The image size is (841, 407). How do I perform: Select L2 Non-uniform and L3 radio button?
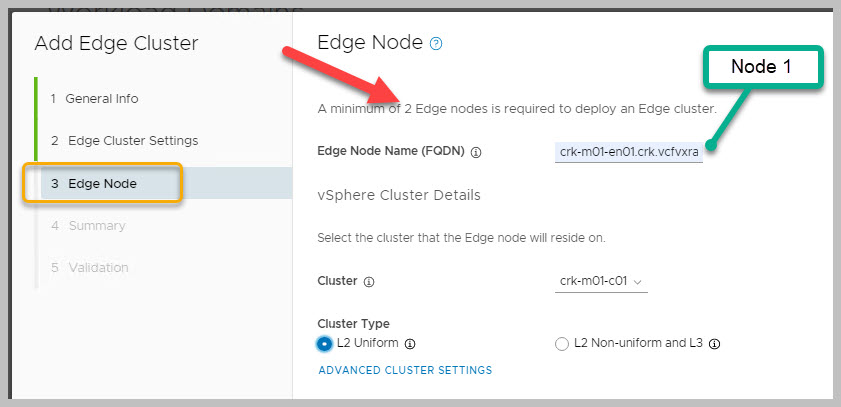coord(561,344)
